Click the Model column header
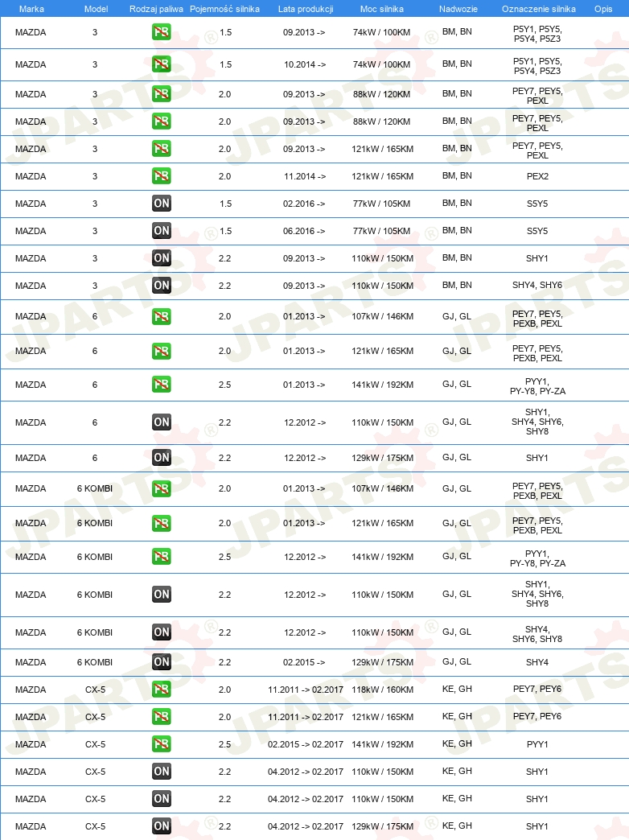629x840 pixels. click(96, 9)
